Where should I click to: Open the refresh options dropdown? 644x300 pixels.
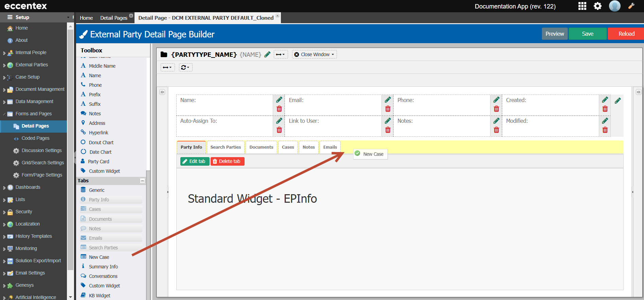point(185,67)
